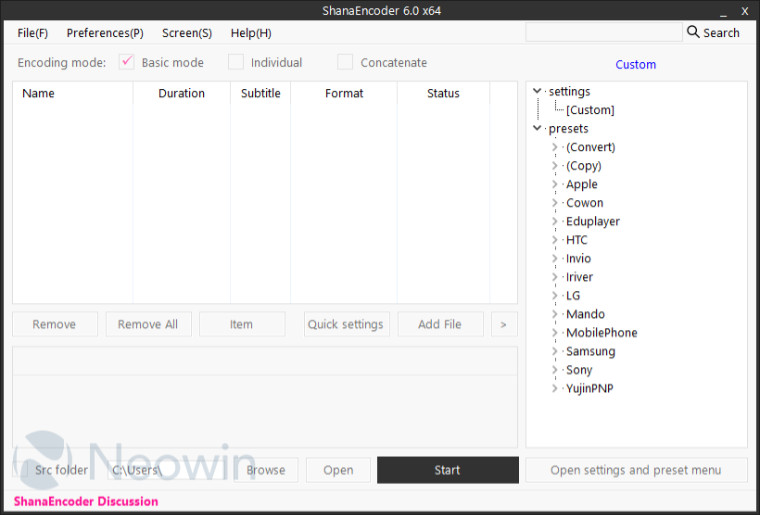Open the Screen(S) menu
The width and height of the screenshot is (760, 515).
(x=187, y=33)
